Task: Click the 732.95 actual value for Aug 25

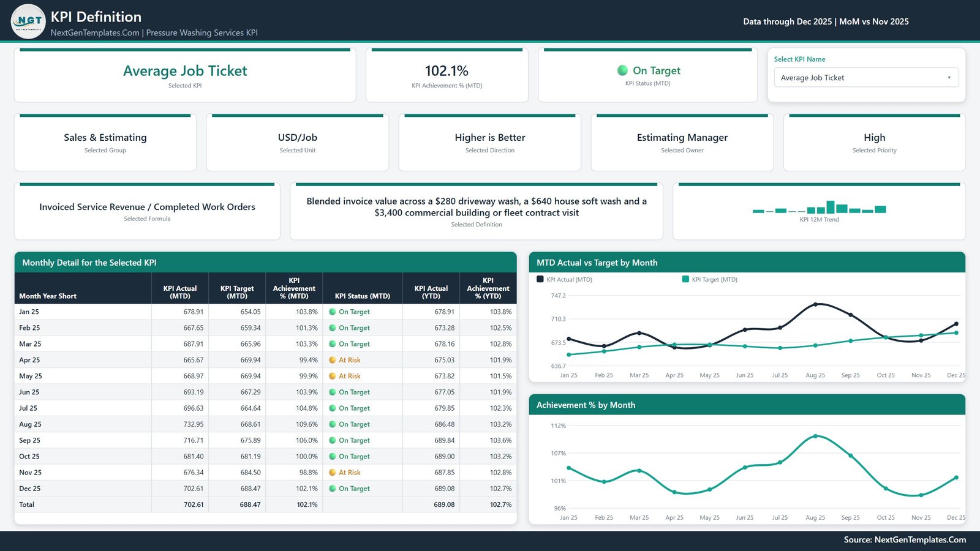Action: (194, 424)
